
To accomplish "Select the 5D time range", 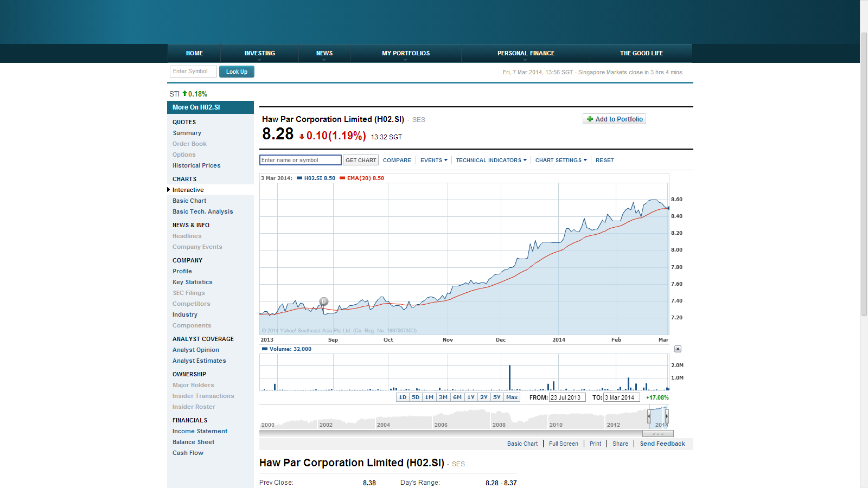I will (416, 397).
